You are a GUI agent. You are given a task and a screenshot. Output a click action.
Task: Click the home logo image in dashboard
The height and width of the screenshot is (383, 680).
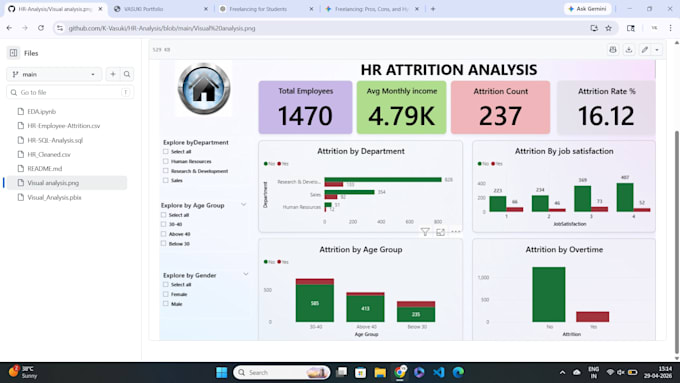point(204,88)
